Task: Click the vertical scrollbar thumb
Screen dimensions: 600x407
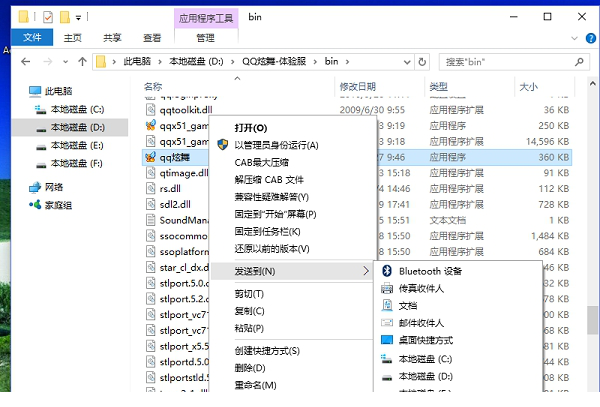Action: pyautogui.click(x=592, y=320)
